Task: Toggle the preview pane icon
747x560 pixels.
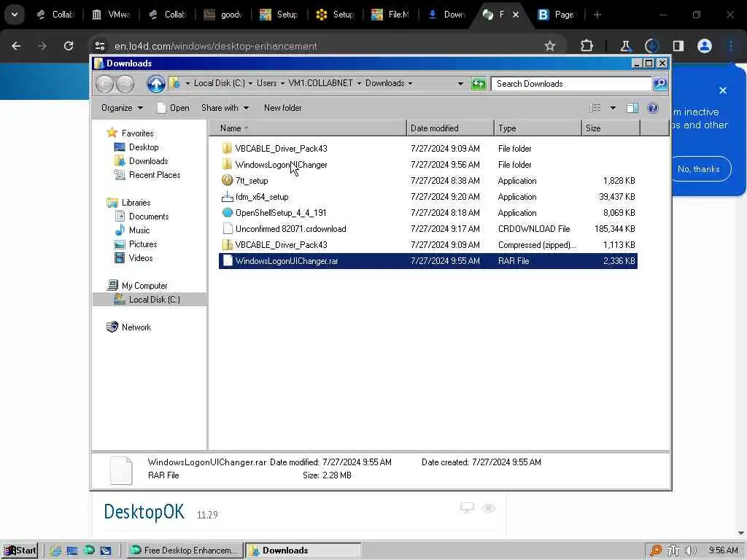Action: click(x=632, y=108)
